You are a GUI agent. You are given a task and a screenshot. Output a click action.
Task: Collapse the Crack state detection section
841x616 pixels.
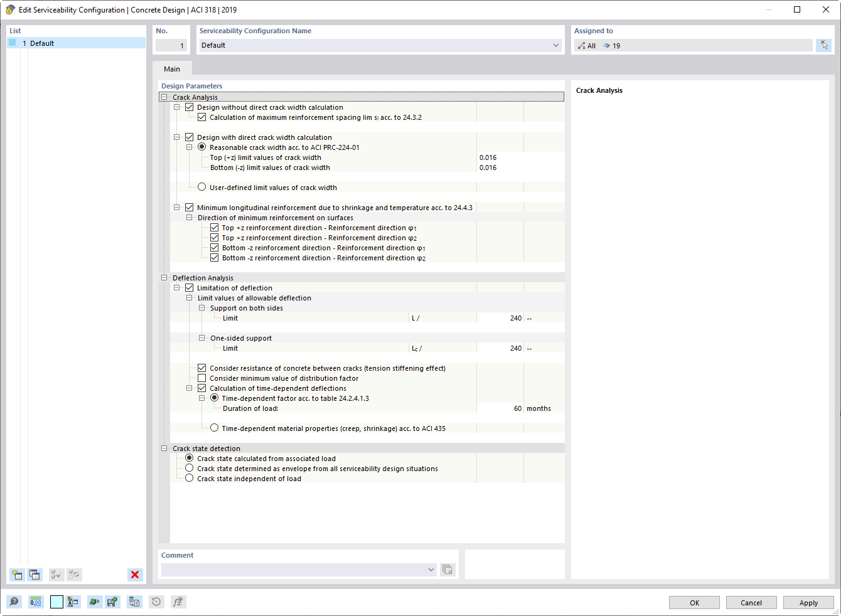pos(164,449)
